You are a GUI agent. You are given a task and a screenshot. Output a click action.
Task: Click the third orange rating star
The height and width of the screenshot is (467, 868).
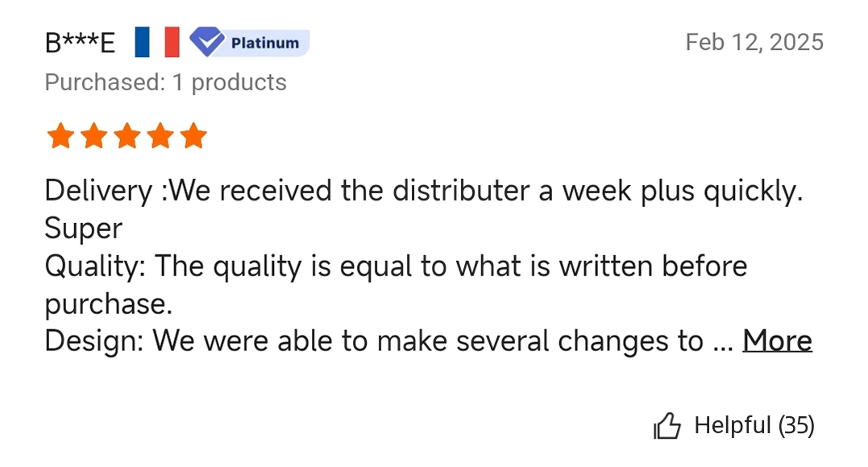[x=127, y=136]
